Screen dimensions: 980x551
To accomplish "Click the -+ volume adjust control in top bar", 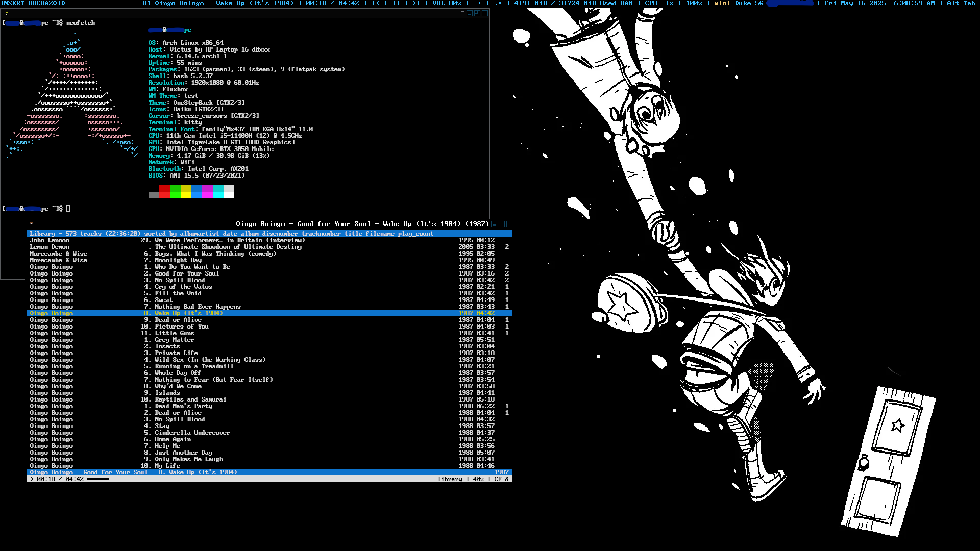I will (477, 3).
